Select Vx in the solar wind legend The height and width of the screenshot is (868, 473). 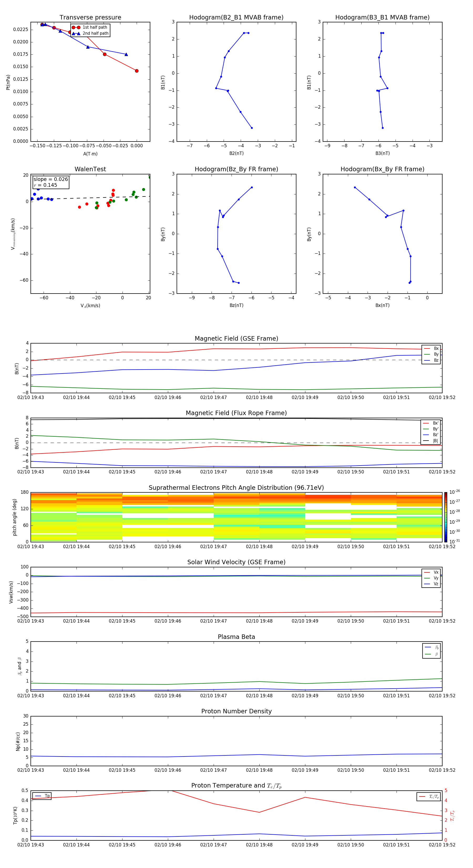click(x=431, y=572)
